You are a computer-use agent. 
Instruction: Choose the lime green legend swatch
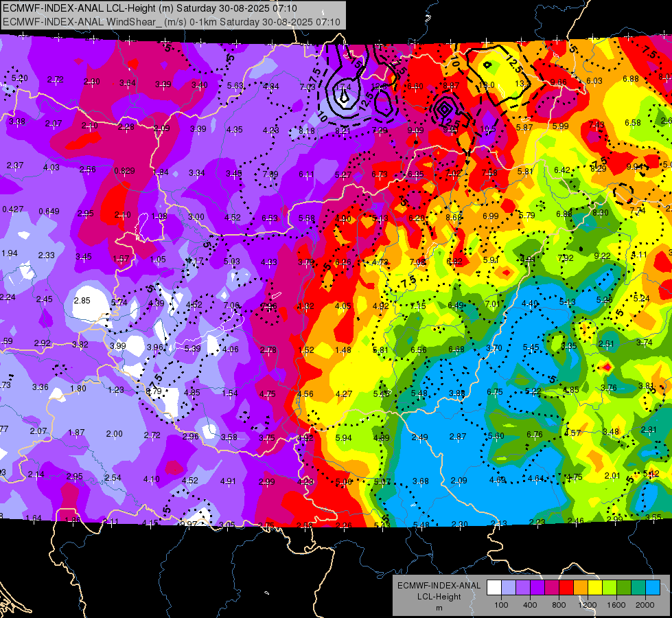(x=610, y=588)
